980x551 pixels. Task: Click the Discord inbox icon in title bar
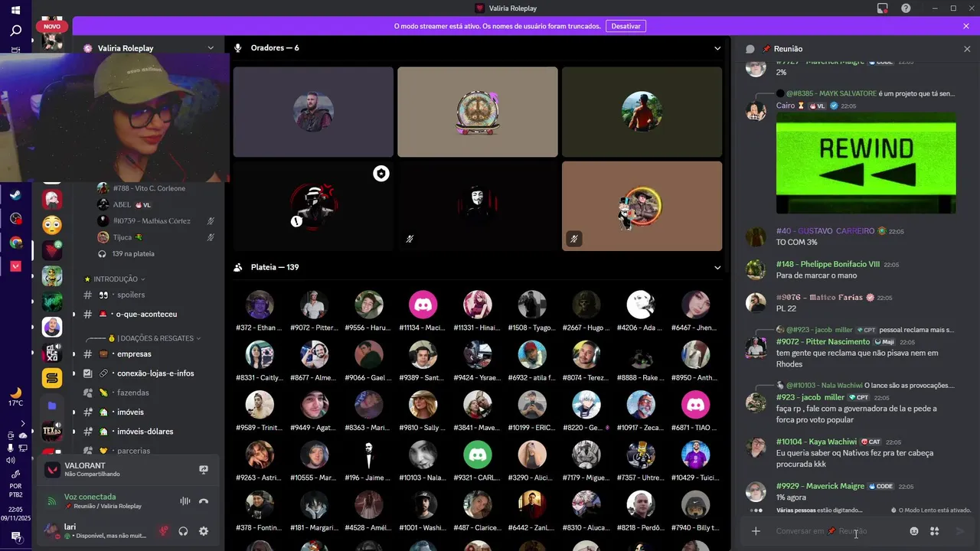point(883,8)
